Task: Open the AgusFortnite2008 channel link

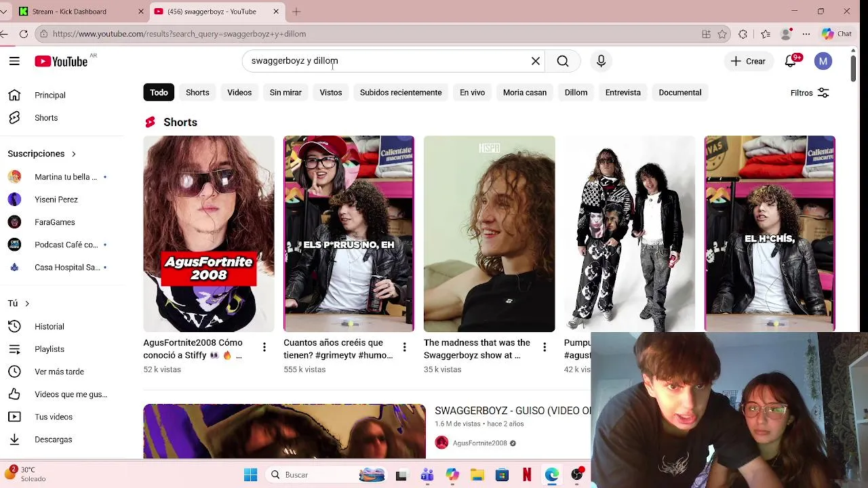Action: coord(479,443)
